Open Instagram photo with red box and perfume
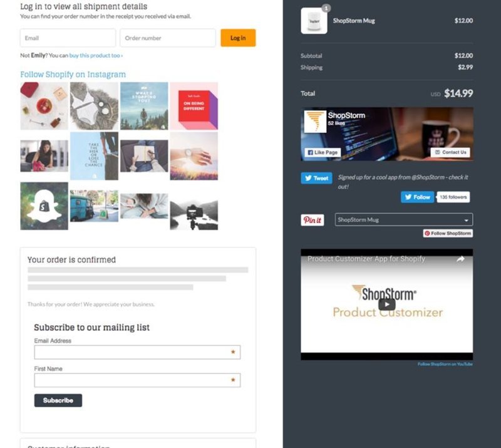The width and height of the screenshot is (501, 448). (x=44, y=106)
